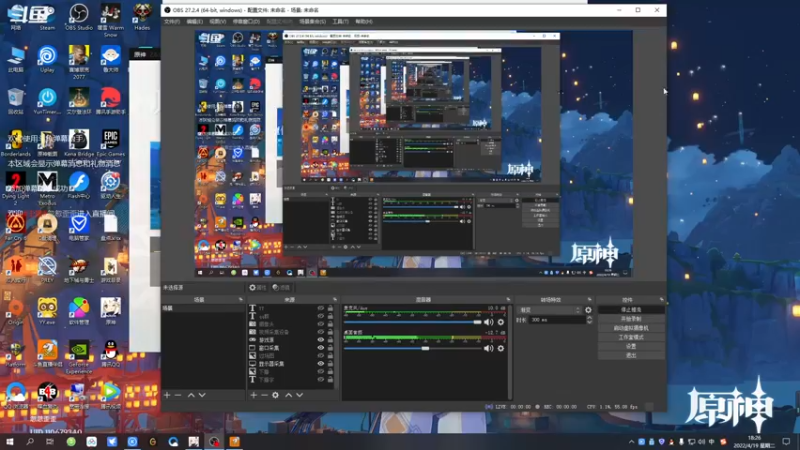
Task: Open Epic Games desktop shortcut
Action: [110, 143]
